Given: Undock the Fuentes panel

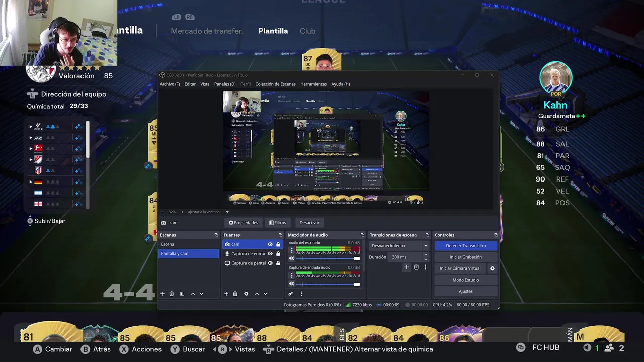Looking at the screenshot, I should tap(280, 235).
